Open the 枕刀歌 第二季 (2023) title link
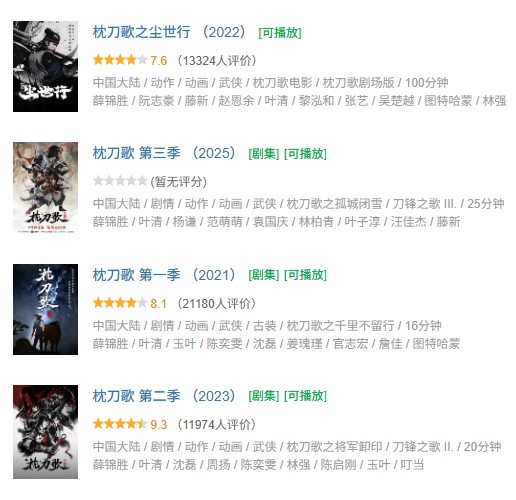The height and width of the screenshot is (500, 516). tap(164, 396)
